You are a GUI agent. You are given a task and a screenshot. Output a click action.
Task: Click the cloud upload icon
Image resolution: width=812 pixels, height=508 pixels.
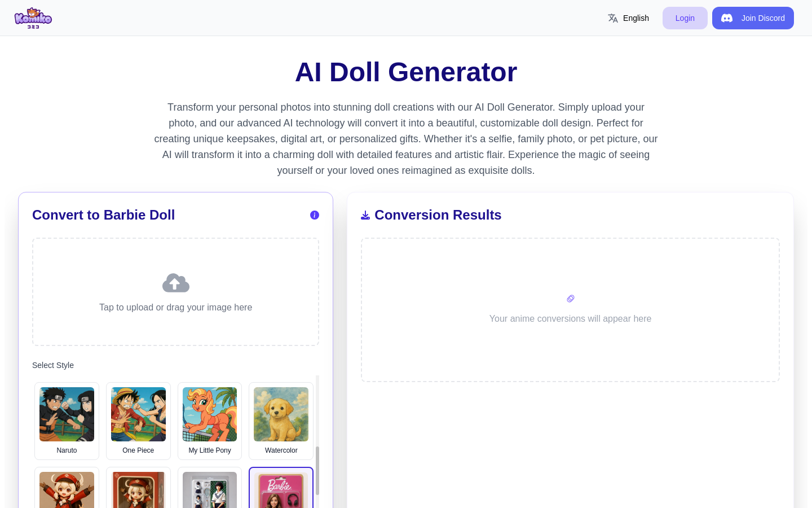pyautogui.click(x=176, y=283)
